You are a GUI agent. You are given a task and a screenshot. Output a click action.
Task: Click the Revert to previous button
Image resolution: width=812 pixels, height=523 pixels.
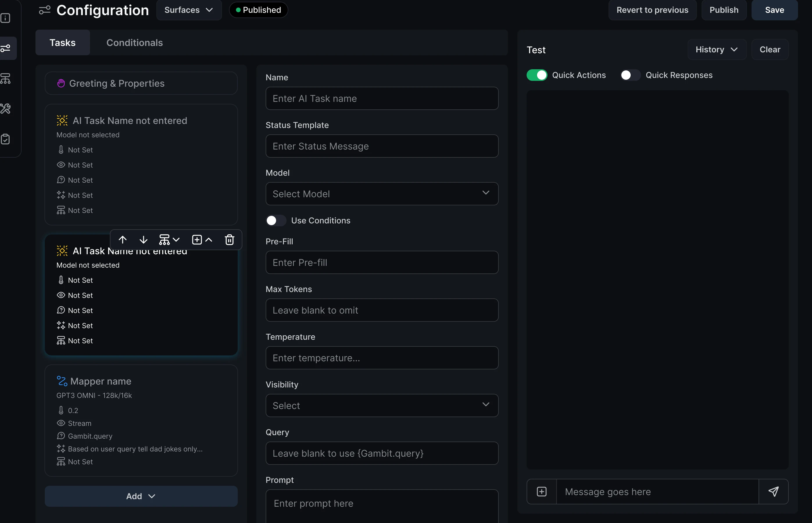click(652, 10)
